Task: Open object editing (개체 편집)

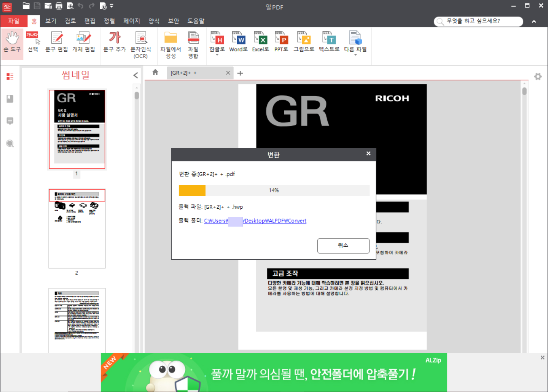Action: tap(83, 42)
